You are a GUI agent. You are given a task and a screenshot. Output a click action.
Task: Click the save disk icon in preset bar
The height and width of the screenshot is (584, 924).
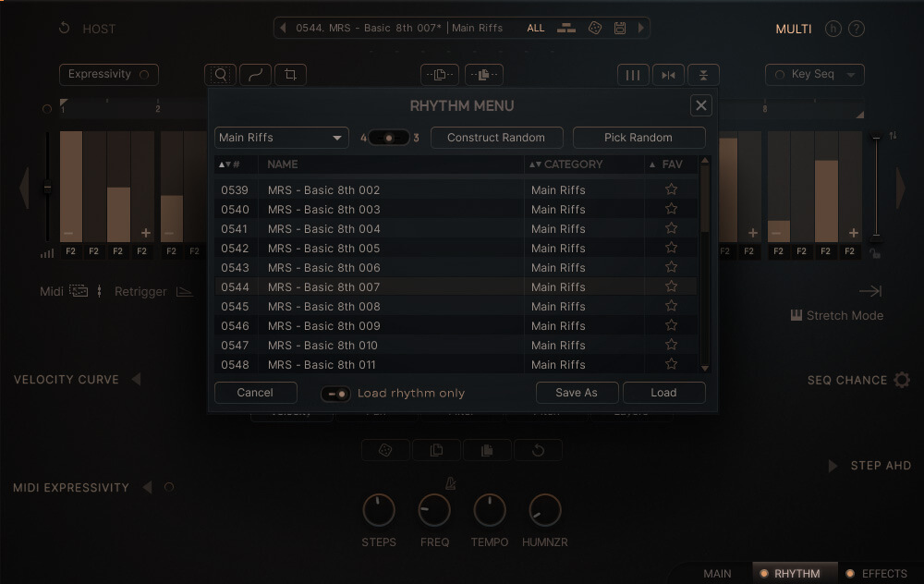point(620,28)
